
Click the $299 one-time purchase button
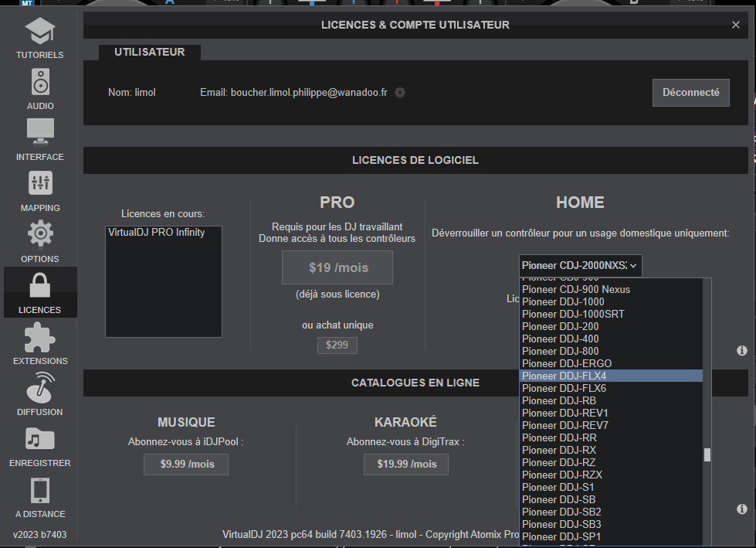(337, 345)
